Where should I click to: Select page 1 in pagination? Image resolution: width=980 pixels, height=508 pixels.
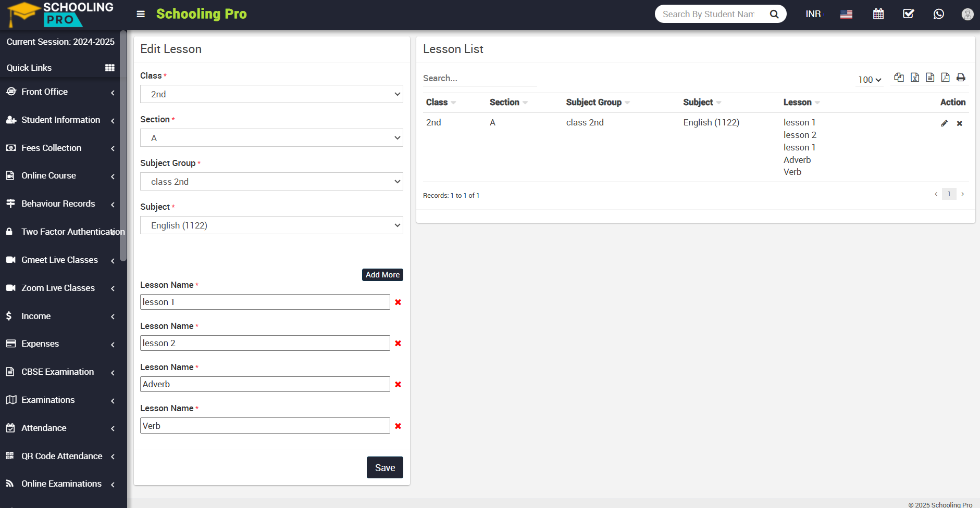pyautogui.click(x=949, y=194)
